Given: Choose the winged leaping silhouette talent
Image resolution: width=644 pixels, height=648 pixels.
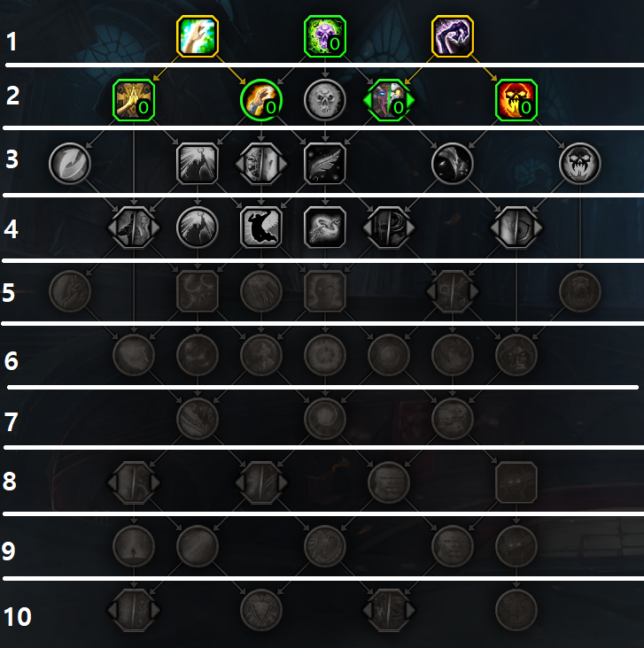Looking at the screenshot, I should [x=261, y=228].
